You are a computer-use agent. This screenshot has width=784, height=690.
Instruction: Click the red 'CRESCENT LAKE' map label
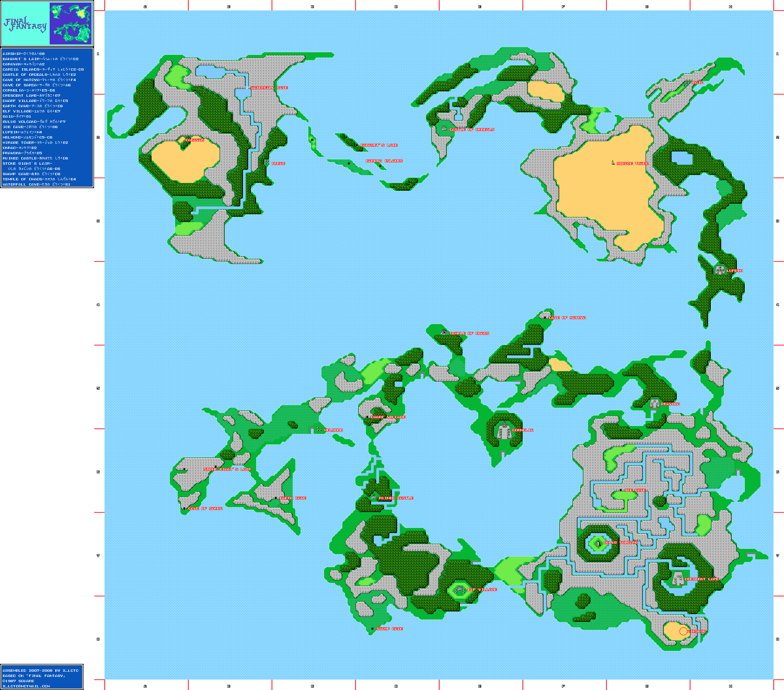click(702, 579)
